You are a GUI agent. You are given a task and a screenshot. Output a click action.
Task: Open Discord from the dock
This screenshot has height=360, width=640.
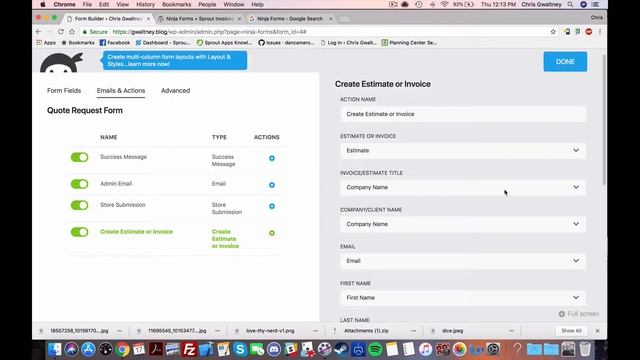pyautogui.click(x=273, y=349)
